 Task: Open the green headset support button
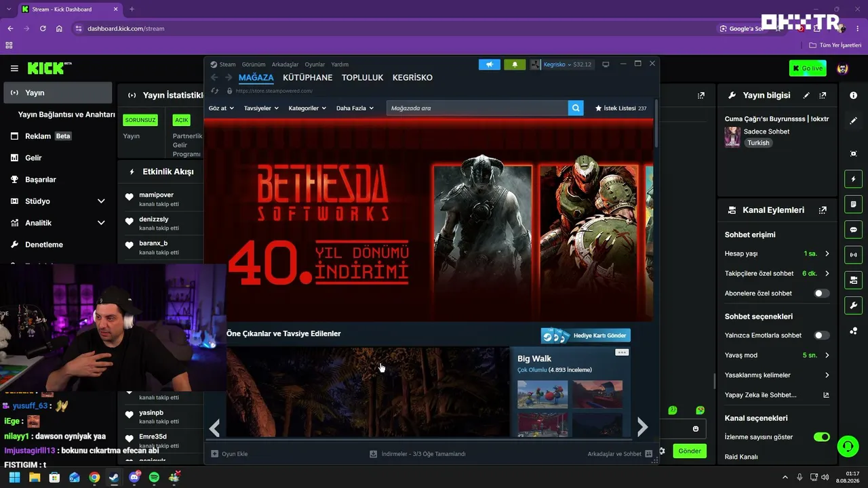[847, 446]
